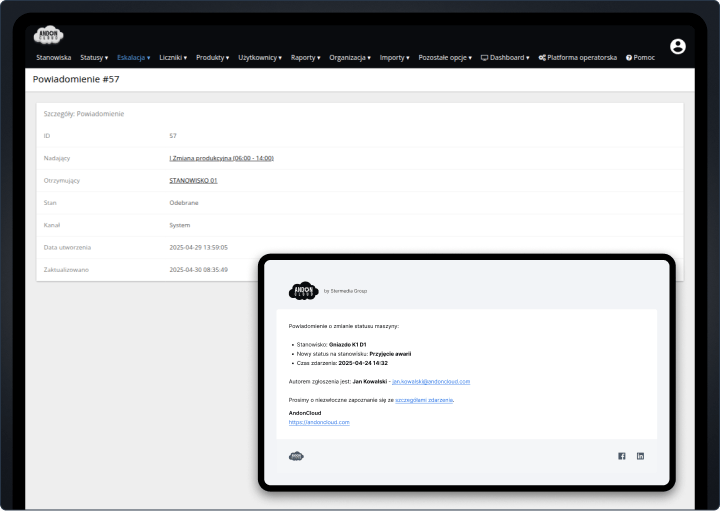The image size is (720, 511).
Task: Go to Stanowiska menu item
Action: 54,58
